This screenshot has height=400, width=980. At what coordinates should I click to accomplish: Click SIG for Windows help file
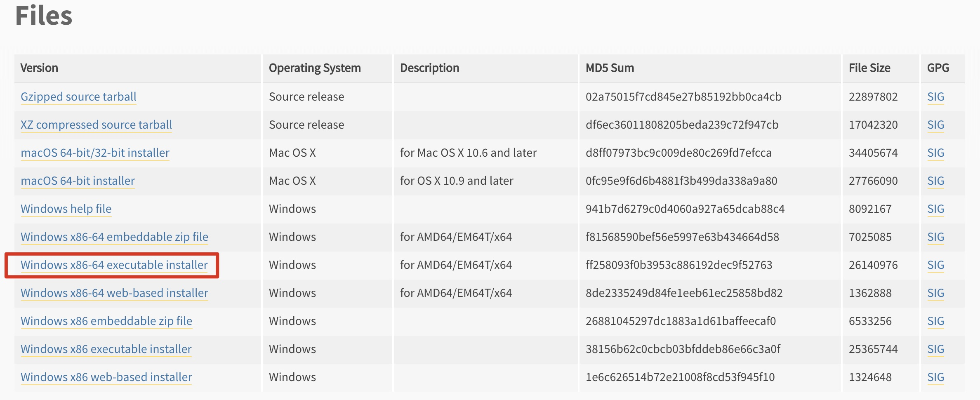tap(935, 209)
